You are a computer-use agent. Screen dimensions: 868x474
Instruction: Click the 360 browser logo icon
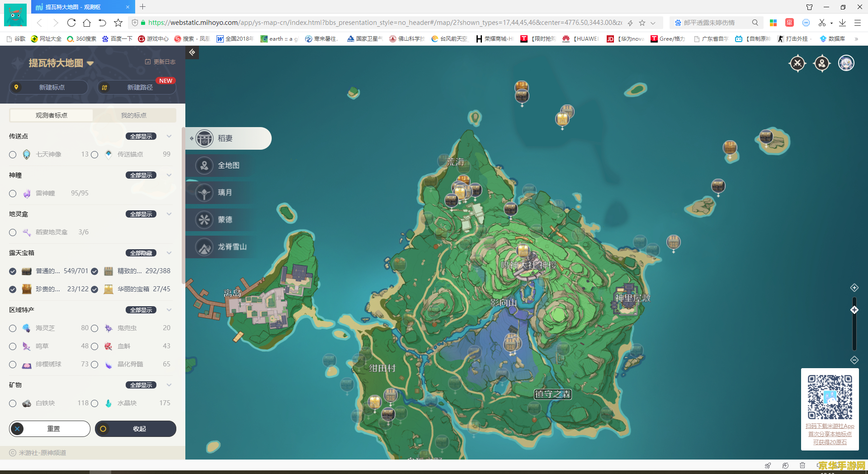(15, 15)
